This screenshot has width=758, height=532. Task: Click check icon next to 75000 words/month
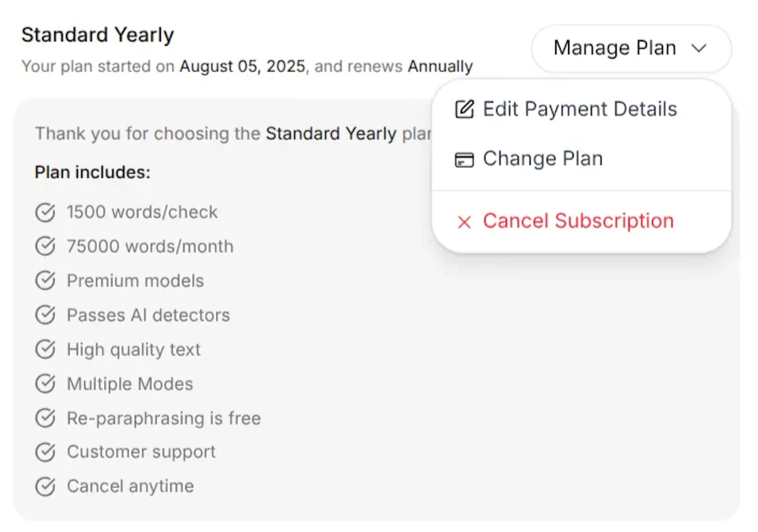pyautogui.click(x=45, y=246)
